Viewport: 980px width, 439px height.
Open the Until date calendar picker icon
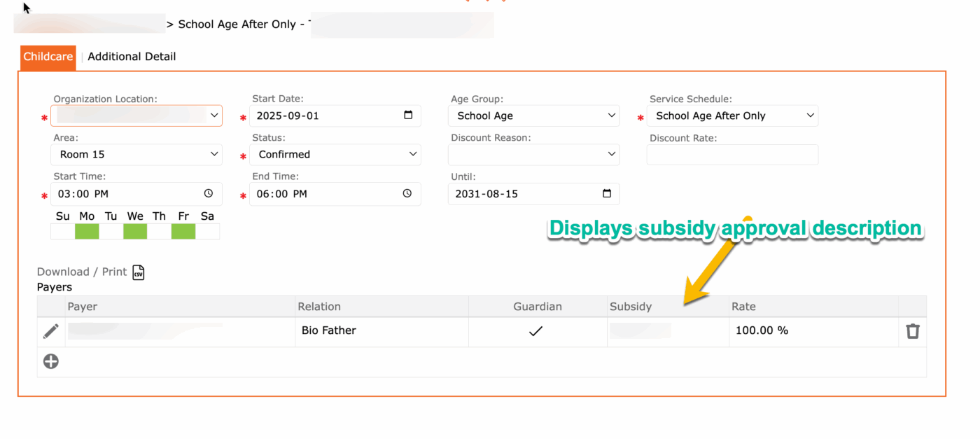606,193
